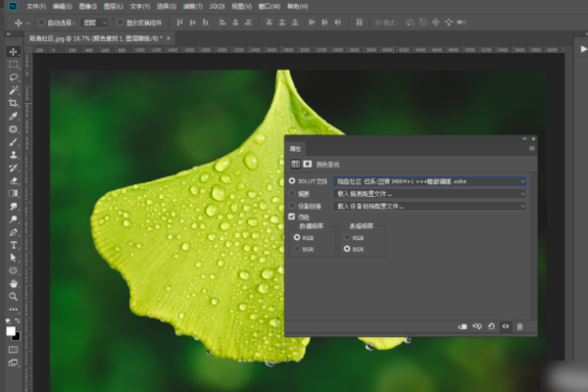Select the Path Selection tool

pyautogui.click(x=14, y=258)
